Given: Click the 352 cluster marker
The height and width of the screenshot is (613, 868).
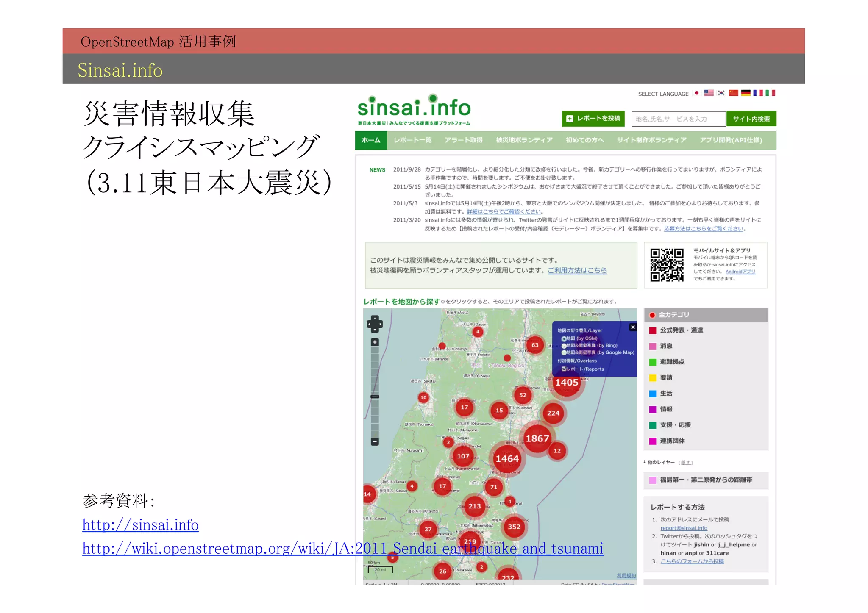Looking at the screenshot, I should tap(514, 527).
